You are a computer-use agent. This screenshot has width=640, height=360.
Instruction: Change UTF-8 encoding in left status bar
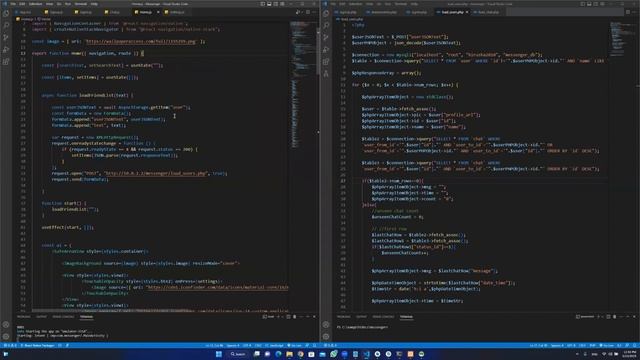(247, 346)
